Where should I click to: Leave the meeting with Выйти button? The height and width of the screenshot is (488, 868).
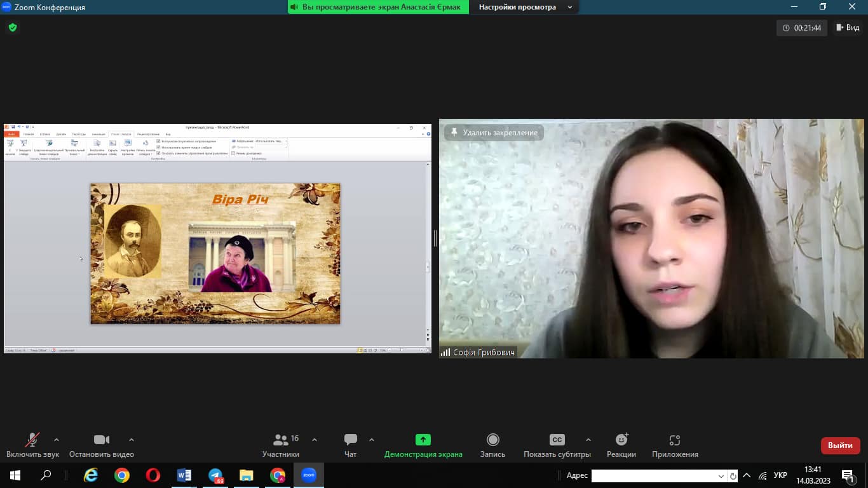click(840, 445)
